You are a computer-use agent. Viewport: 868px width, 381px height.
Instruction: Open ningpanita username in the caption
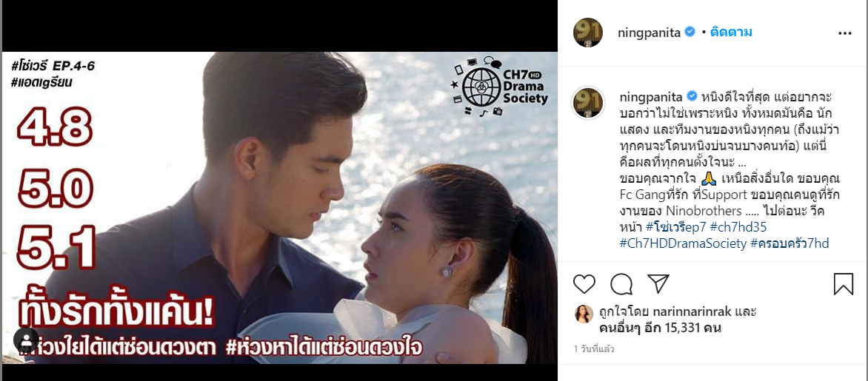click(x=650, y=97)
